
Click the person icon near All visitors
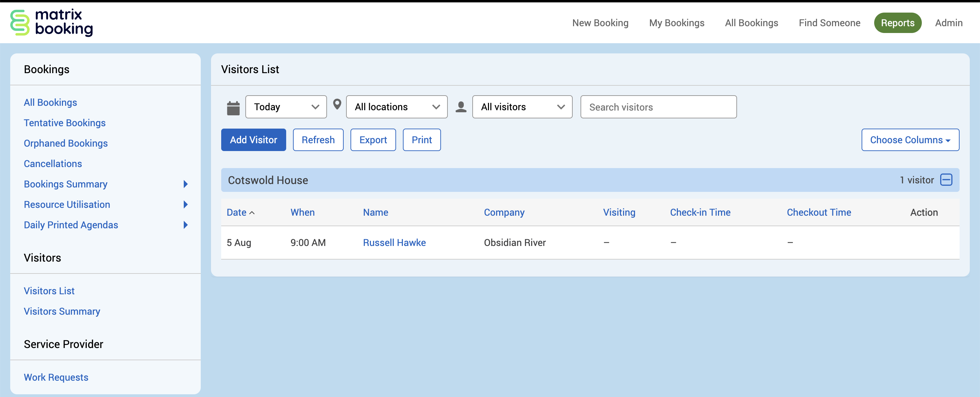click(461, 107)
